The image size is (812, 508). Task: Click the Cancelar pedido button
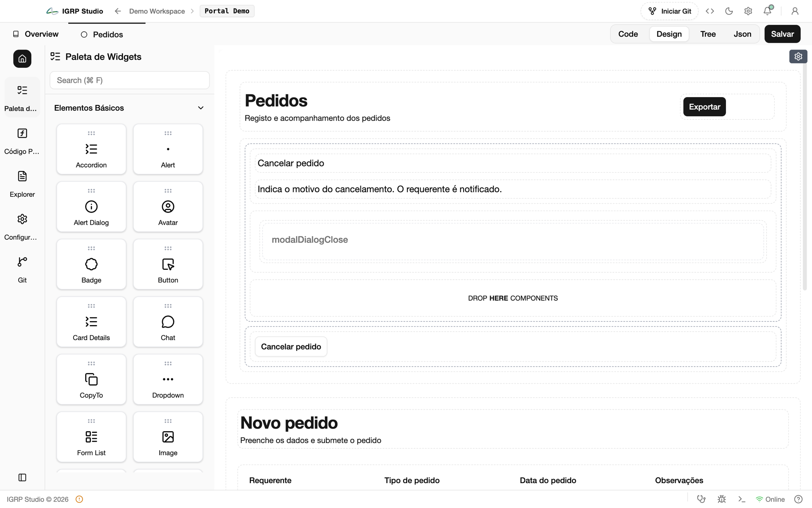click(x=291, y=347)
